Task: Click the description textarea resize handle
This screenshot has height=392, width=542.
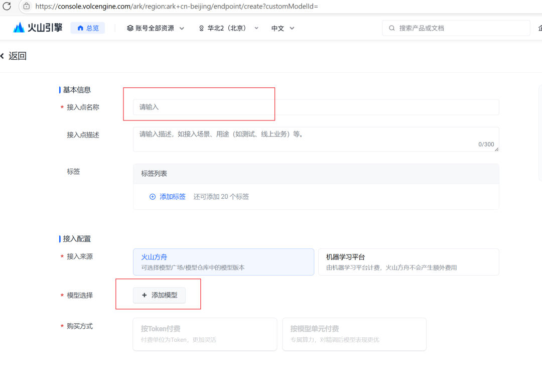Action: tap(496, 149)
